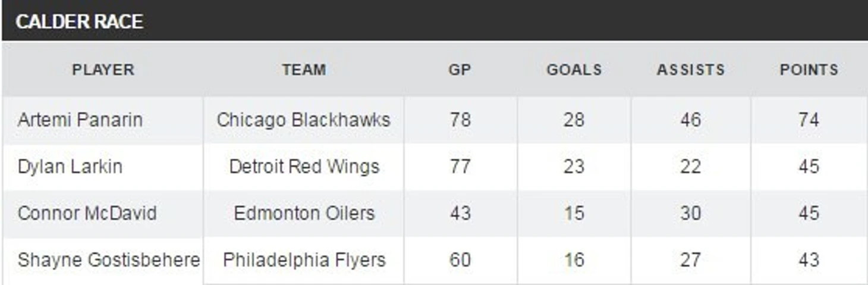
Task: Open Shayne Gostisbehere's player link
Action: tap(109, 260)
